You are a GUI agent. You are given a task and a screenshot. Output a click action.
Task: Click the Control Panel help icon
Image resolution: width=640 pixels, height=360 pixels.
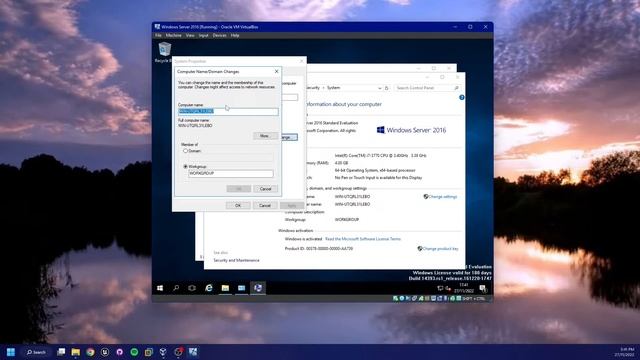pos(462,98)
